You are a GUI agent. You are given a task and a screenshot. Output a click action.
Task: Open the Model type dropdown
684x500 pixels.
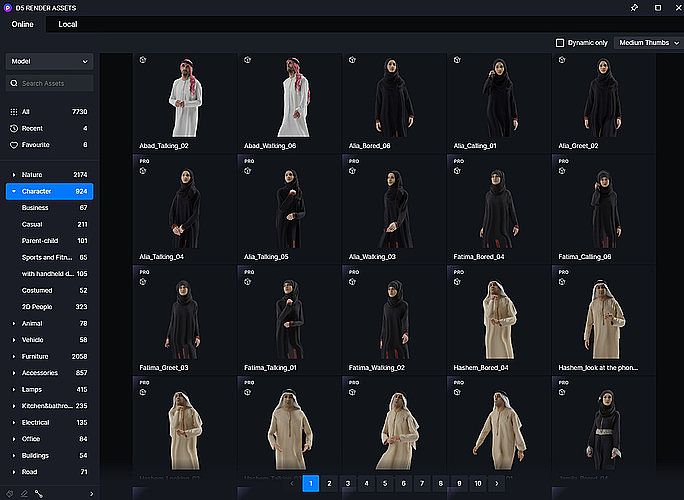pyautogui.click(x=50, y=61)
